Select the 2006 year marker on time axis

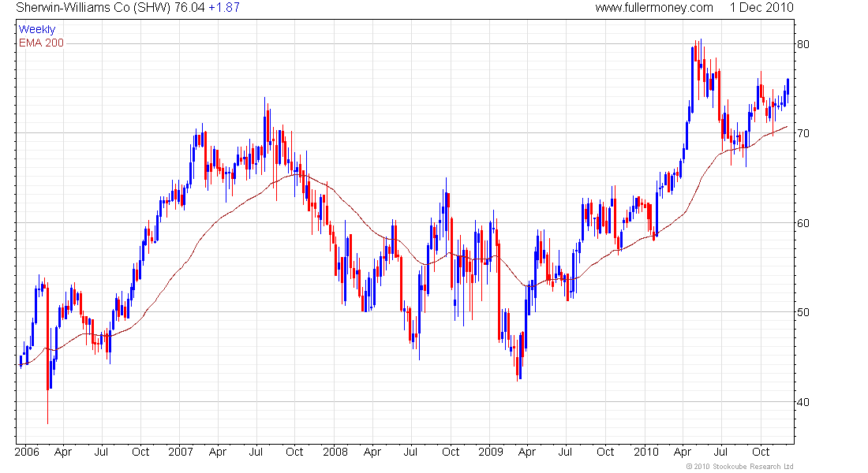pos(28,453)
